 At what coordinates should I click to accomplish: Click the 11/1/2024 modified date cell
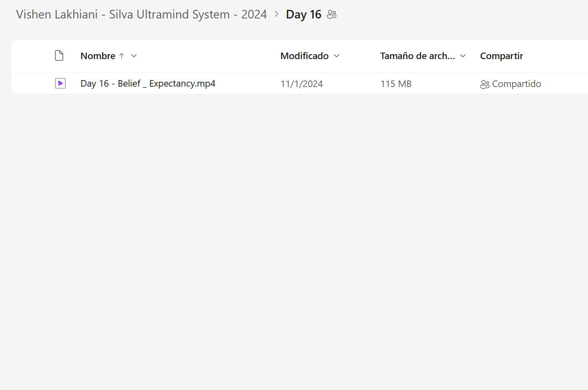point(302,84)
